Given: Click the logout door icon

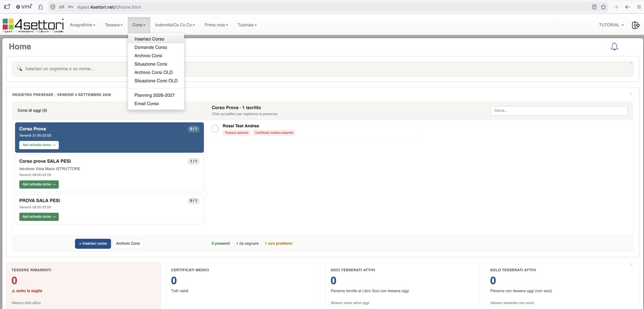Looking at the screenshot, I should pos(636,25).
